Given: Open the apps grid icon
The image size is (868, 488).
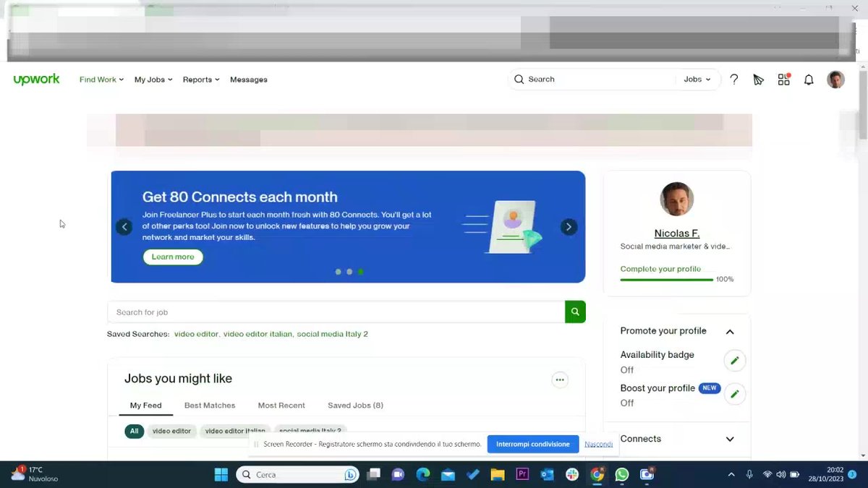Looking at the screenshot, I should [783, 80].
